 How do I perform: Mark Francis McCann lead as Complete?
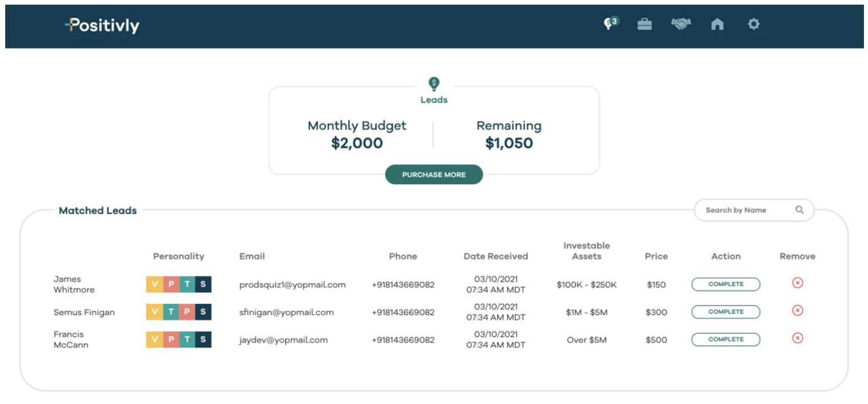click(x=726, y=339)
